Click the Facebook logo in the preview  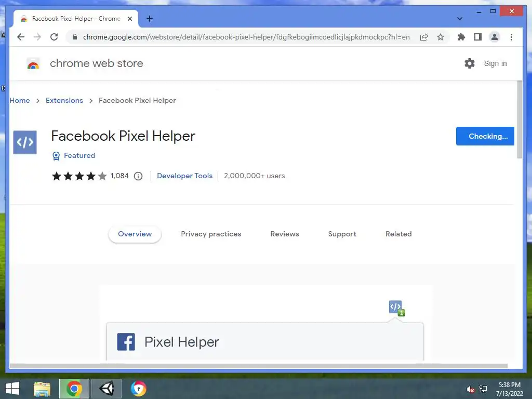coord(126,342)
